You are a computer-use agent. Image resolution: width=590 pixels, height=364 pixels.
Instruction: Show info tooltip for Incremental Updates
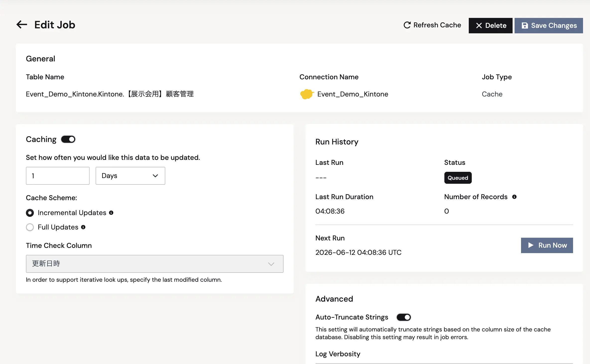point(111,213)
